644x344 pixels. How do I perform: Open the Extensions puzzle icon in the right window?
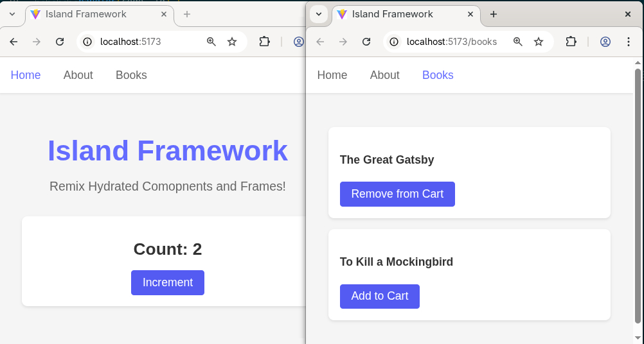(571, 42)
